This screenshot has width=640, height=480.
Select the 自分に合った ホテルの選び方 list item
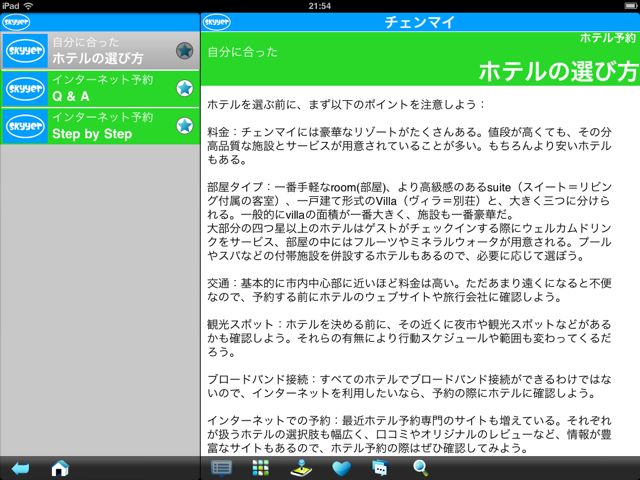coord(100,51)
